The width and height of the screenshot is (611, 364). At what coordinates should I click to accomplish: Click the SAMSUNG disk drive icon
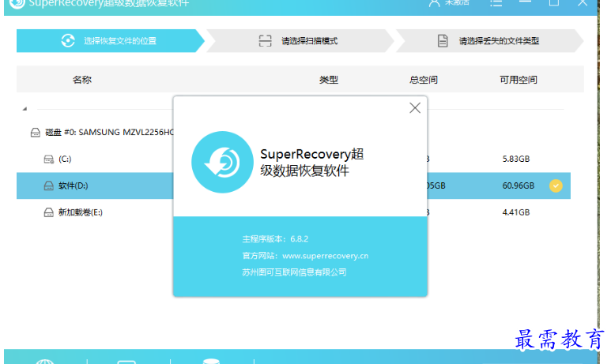point(35,133)
